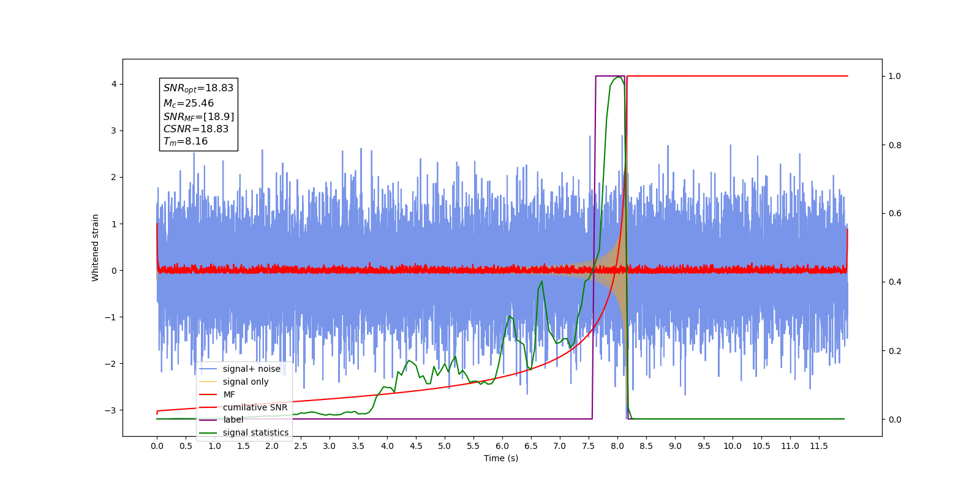Click the right y-axis tick label 0.2

click(x=895, y=351)
